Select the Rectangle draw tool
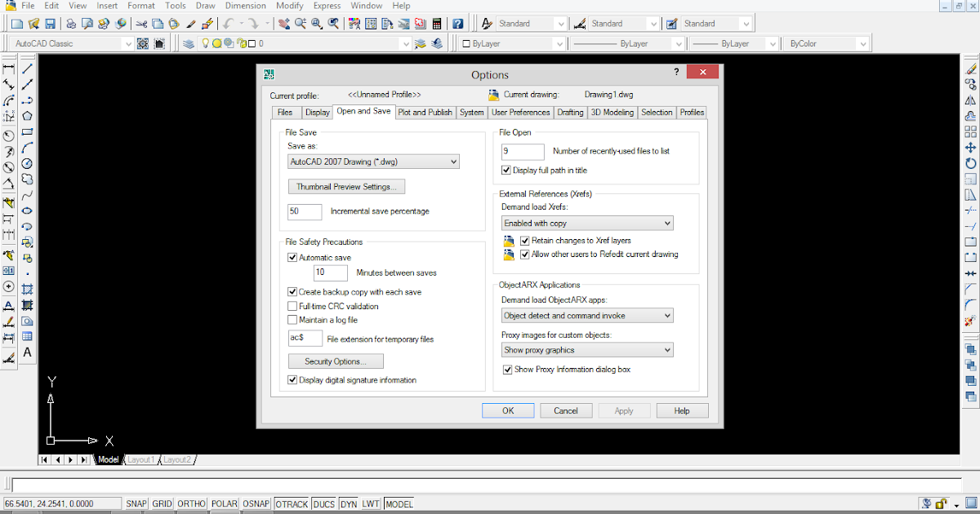 point(27,131)
